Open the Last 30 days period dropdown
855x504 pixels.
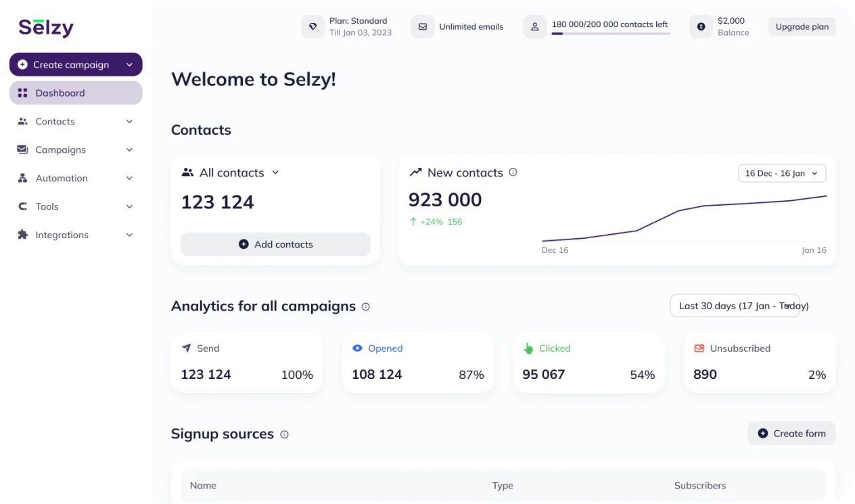point(735,306)
